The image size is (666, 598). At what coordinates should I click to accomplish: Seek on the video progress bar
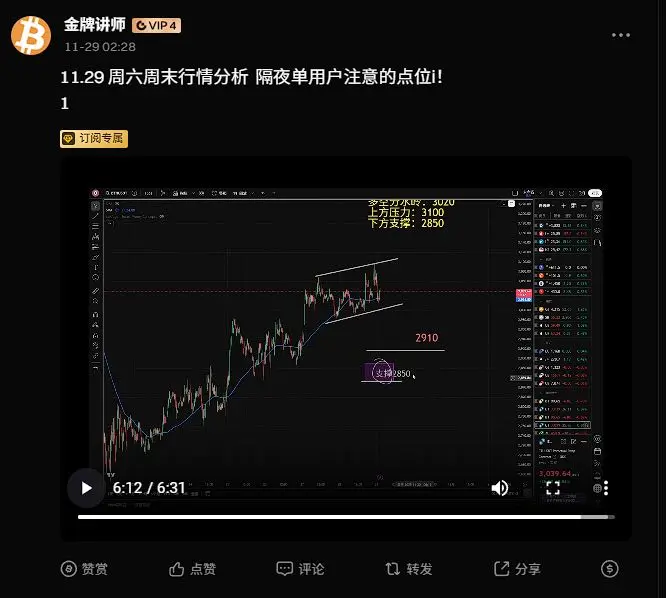coord(346,517)
